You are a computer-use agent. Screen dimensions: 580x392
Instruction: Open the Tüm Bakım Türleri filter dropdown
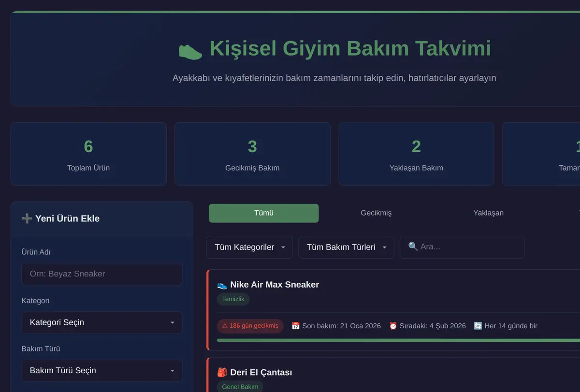click(347, 247)
